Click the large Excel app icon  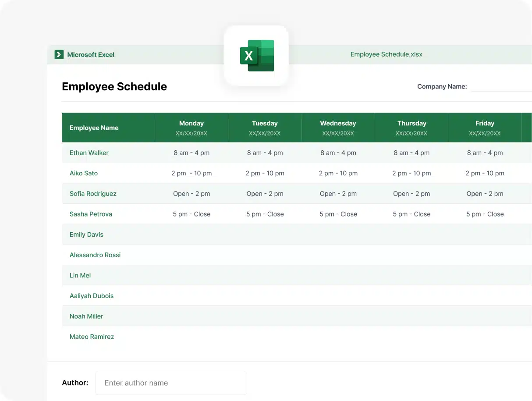(x=256, y=56)
